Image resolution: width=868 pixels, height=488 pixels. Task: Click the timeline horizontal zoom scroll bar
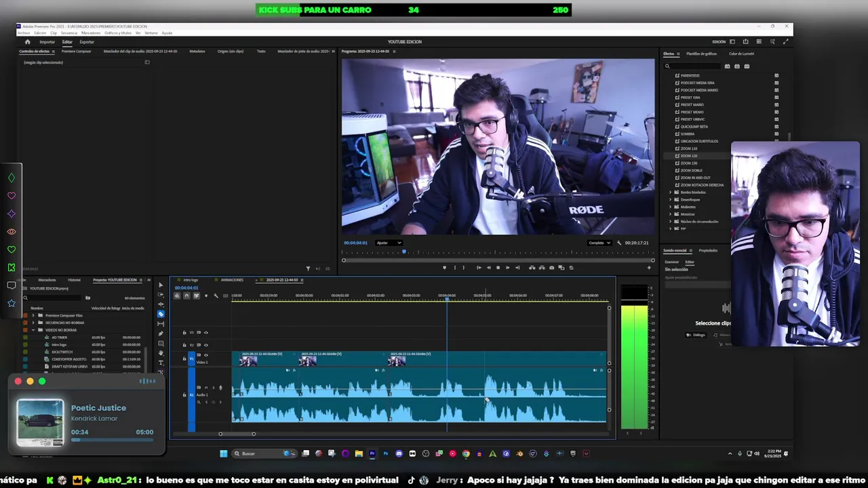point(237,434)
